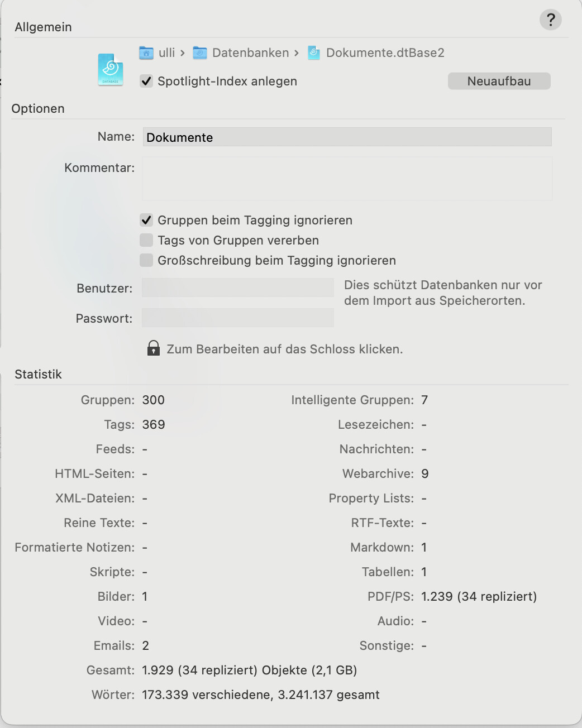Viewport: 582px width, 728px height.
Task: Enable Großschreibung beim Tagging ignorieren
Action: click(146, 260)
